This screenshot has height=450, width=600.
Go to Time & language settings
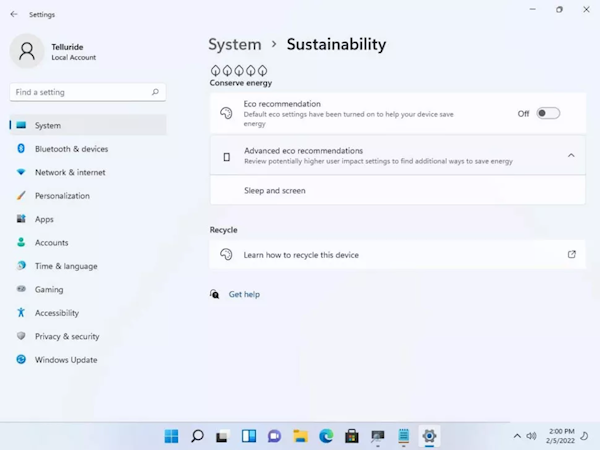(66, 266)
